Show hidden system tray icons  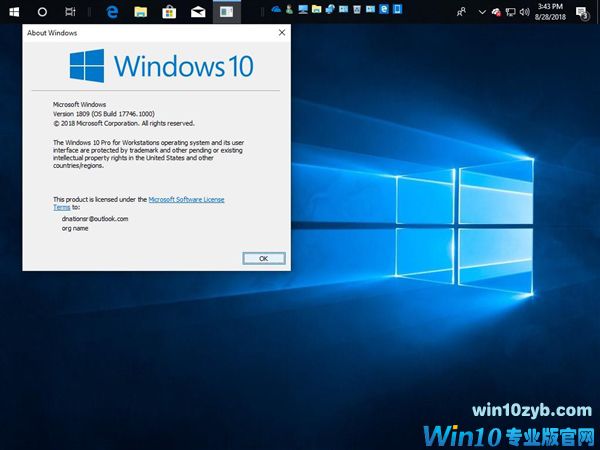(482, 12)
